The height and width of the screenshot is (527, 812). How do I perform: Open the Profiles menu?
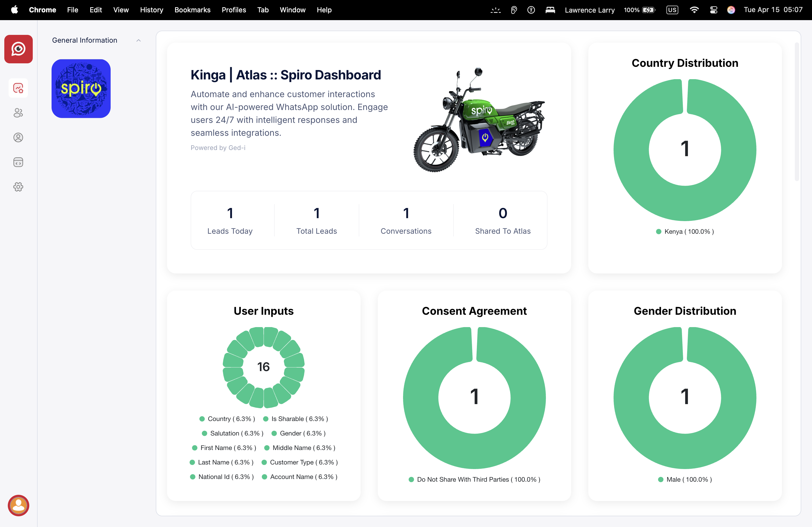(x=234, y=10)
